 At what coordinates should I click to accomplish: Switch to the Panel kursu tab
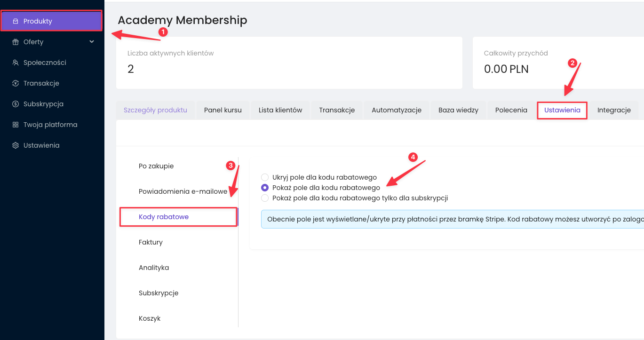coord(223,110)
